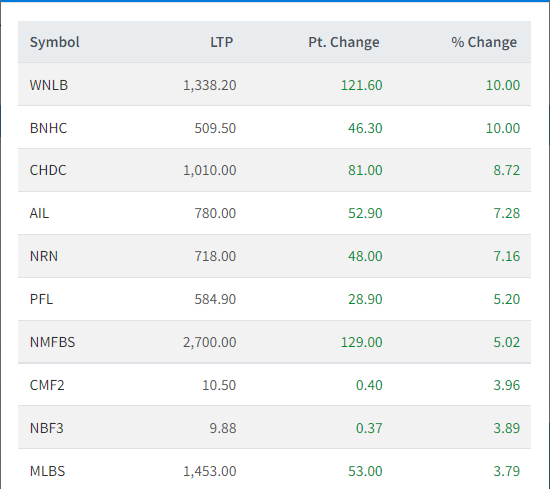
Task: Sort by % Change column header
Action: [x=484, y=42]
